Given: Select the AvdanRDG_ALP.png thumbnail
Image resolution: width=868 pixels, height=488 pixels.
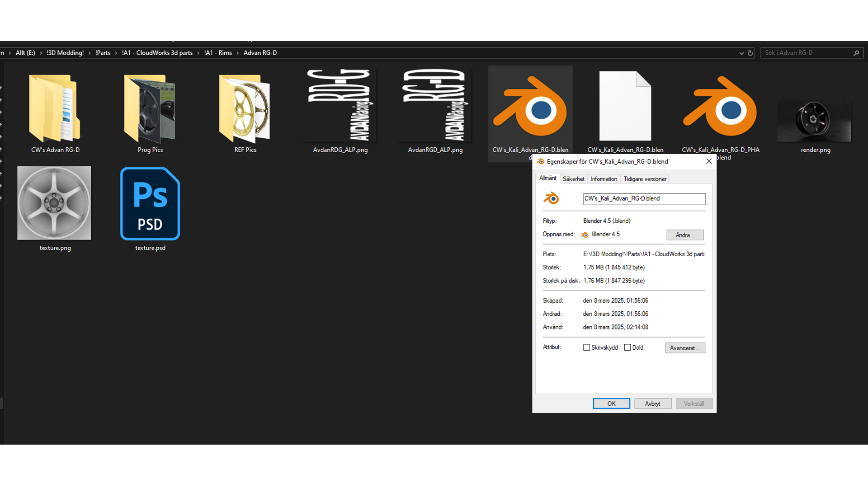Looking at the screenshot, I should point(340,105).
